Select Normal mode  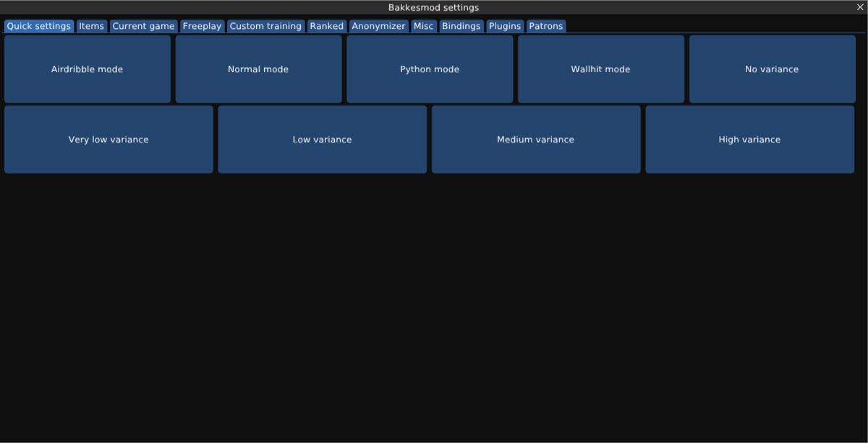coord(258,69)
